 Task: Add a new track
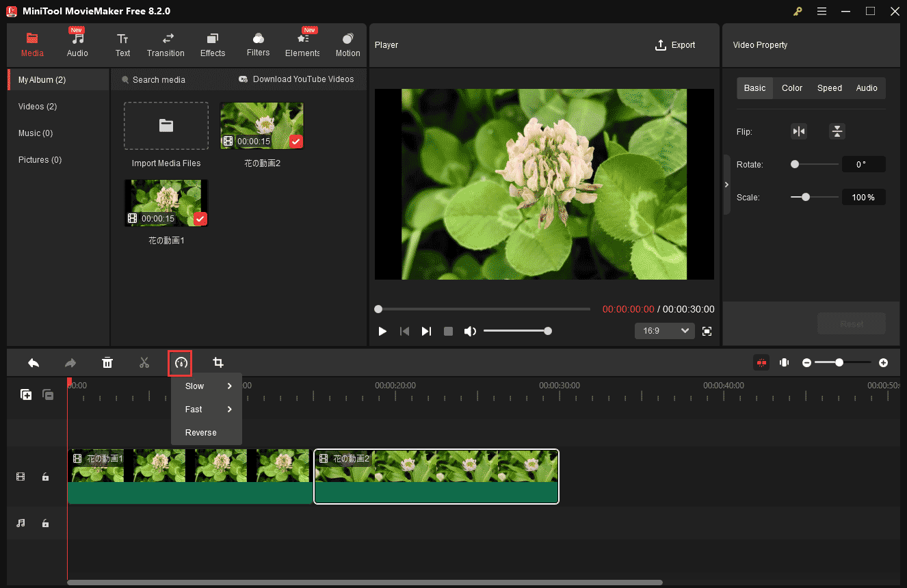[25, 395]
